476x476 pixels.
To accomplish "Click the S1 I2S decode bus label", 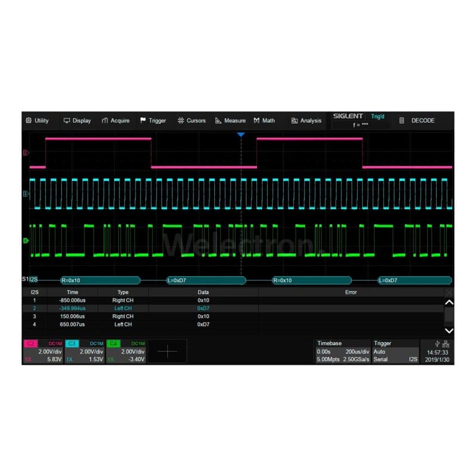I will 30,279.
